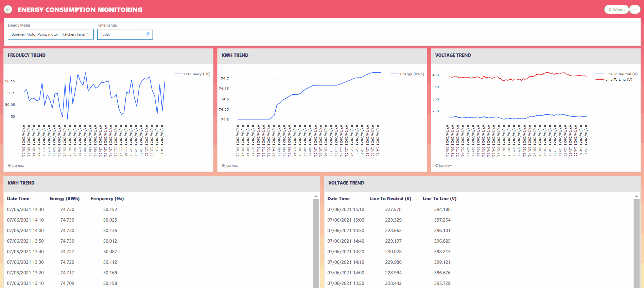
Task: Select the 07/06/2021 14:30 row in KWH table
Action: click(x=25, y=210)
